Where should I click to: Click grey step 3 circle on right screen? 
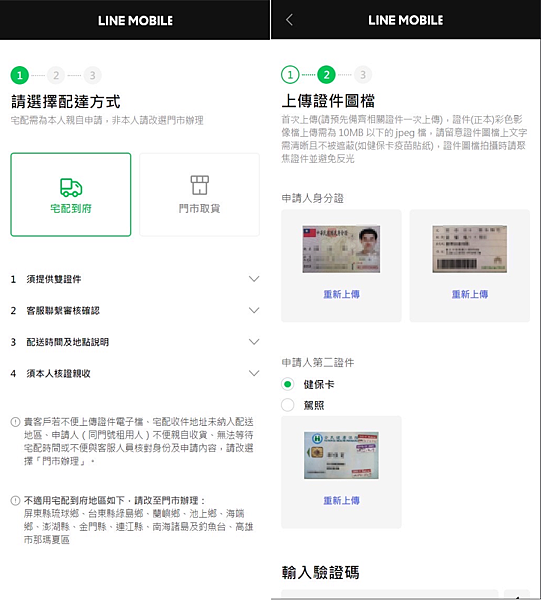(x=363, y=75)
